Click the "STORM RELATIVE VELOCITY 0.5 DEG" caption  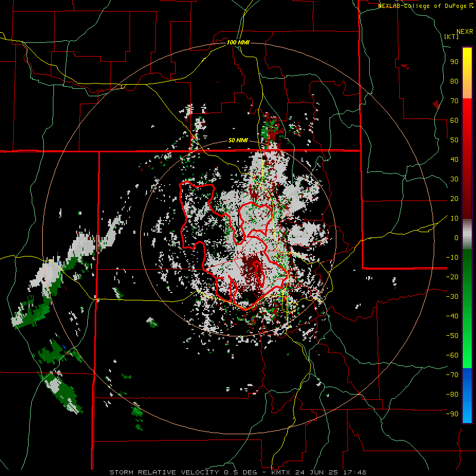[183, 472]
